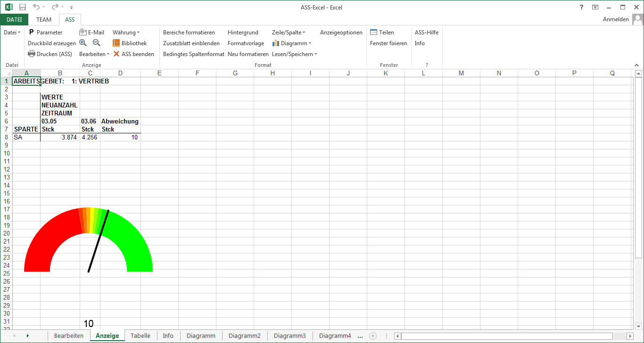Switch to the Bearbeiten sheet tab

(69, 336)
